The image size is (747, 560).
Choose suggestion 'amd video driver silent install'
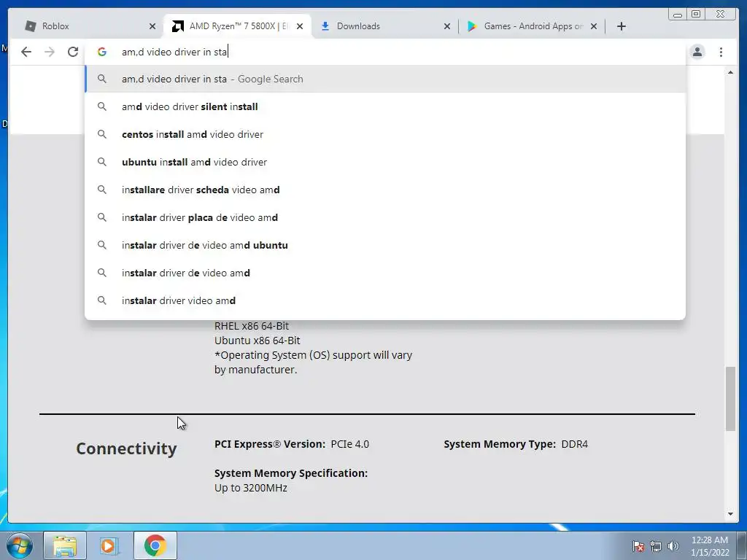click(385, 106)
